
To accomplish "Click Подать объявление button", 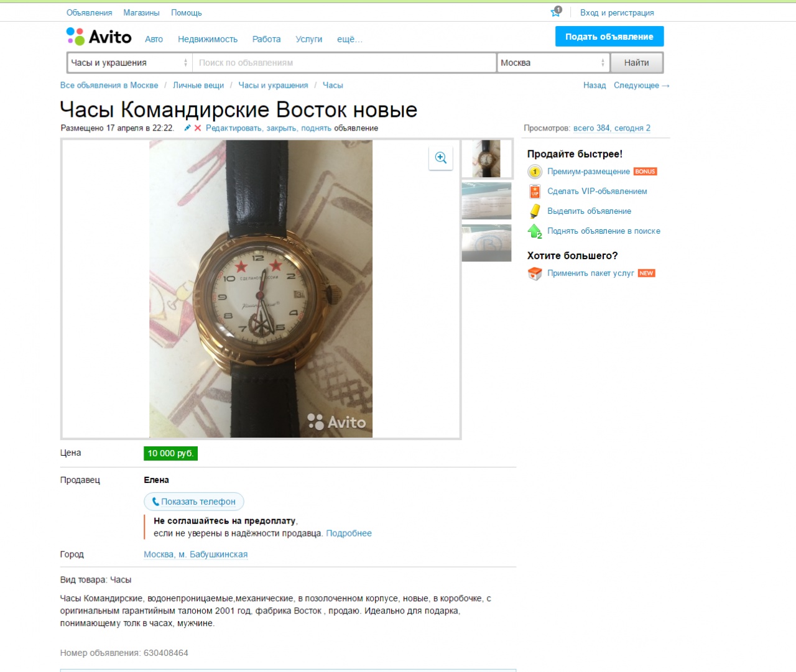I will [609, 37].
